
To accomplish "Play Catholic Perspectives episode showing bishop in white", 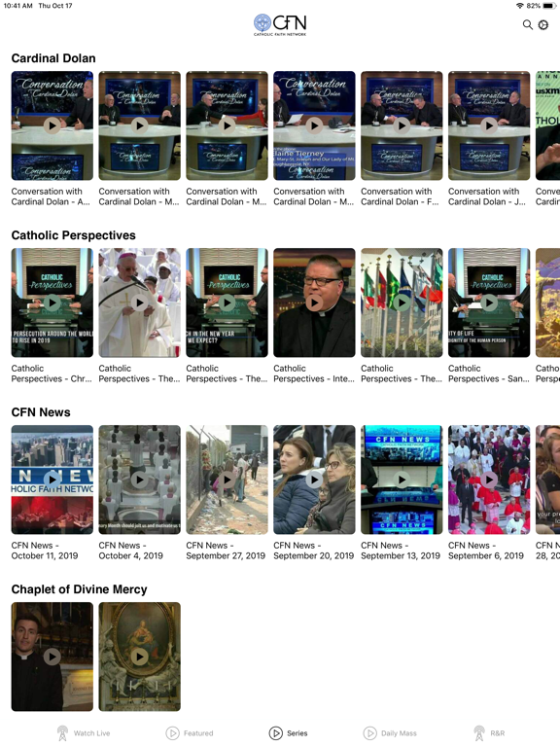I will (140, 302).
